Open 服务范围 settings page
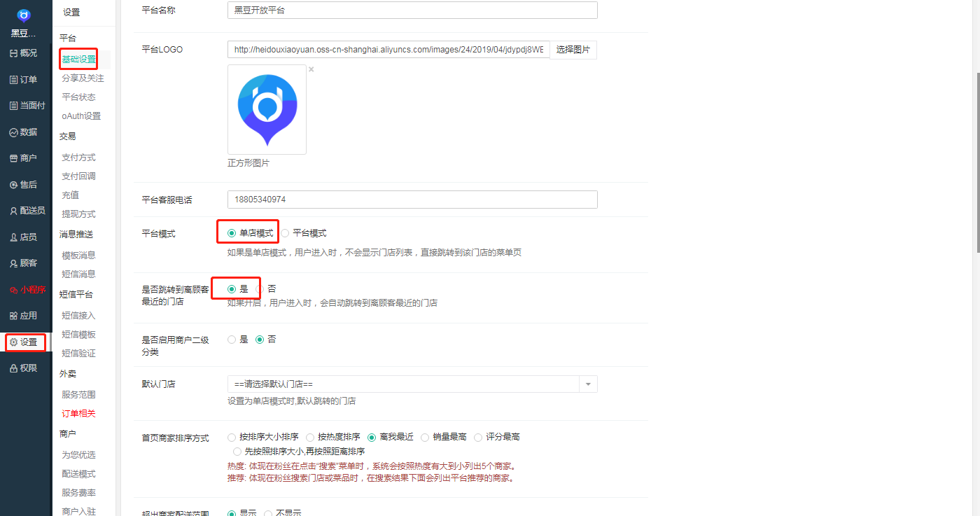The width and height of the screenshot is (980, 516). [78, 395]
